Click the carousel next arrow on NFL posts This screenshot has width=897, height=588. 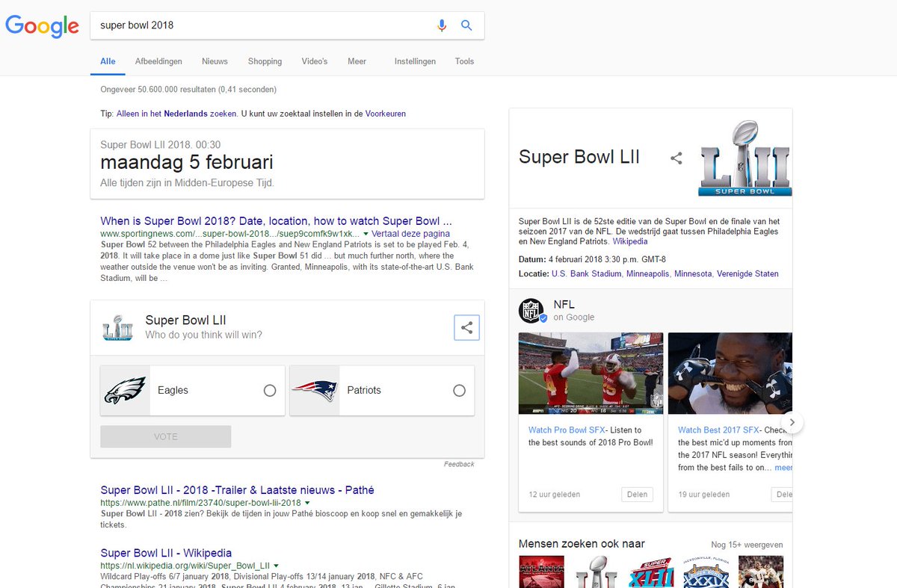point(792,422)
